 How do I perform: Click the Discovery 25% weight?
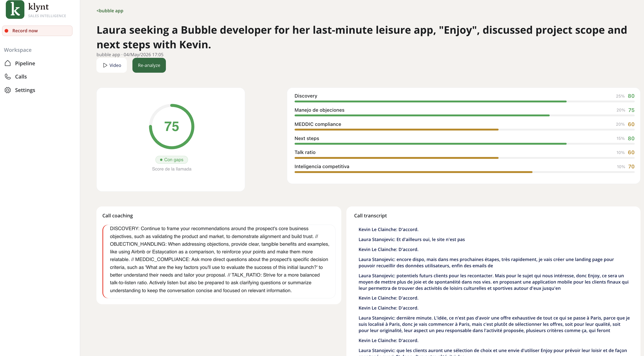pyautogui.click(x=620, y=96)
